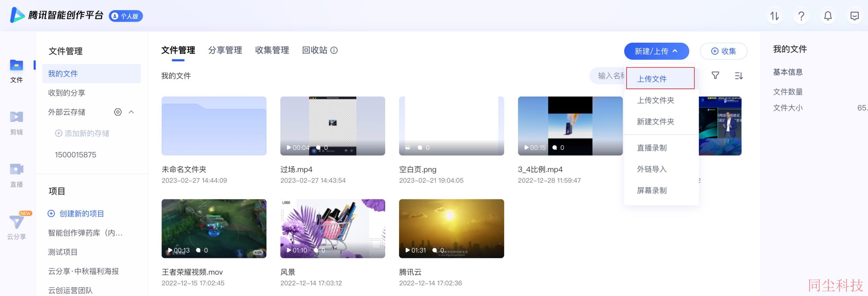Click the 收集 button
The width and height of the screenshot is (868, 296).
coord(724,51)
